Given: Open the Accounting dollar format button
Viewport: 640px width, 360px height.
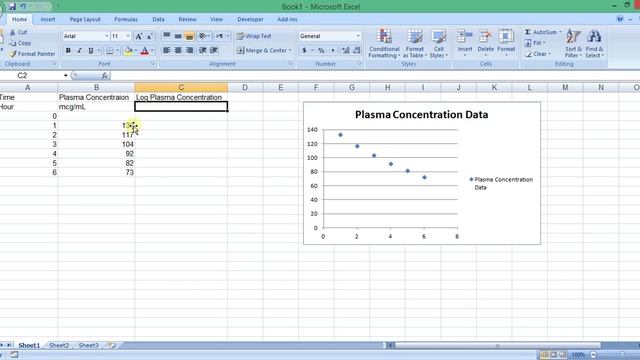Looking at the screenshot, I should [304, 51].
